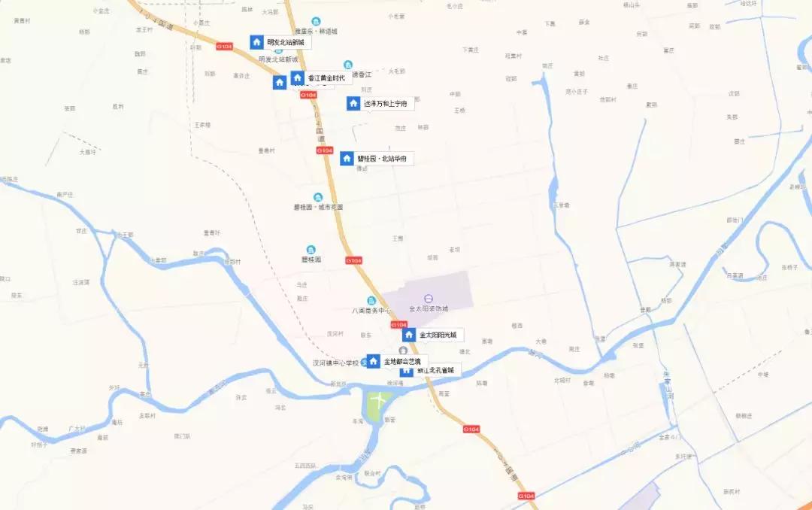Click the 香江黄金时代 label text
This screenshot has width=812, height=510.
point(326,77)
